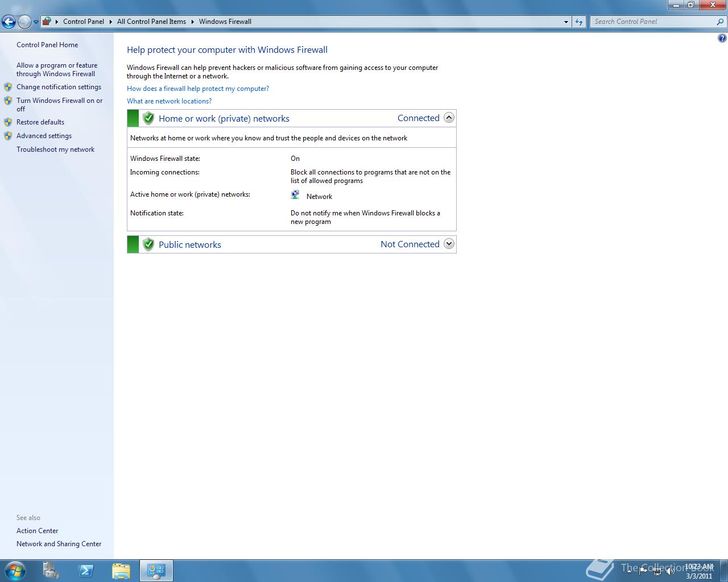Click shield icon beside Turn Windows Firewall on or off

click(8, 101)
